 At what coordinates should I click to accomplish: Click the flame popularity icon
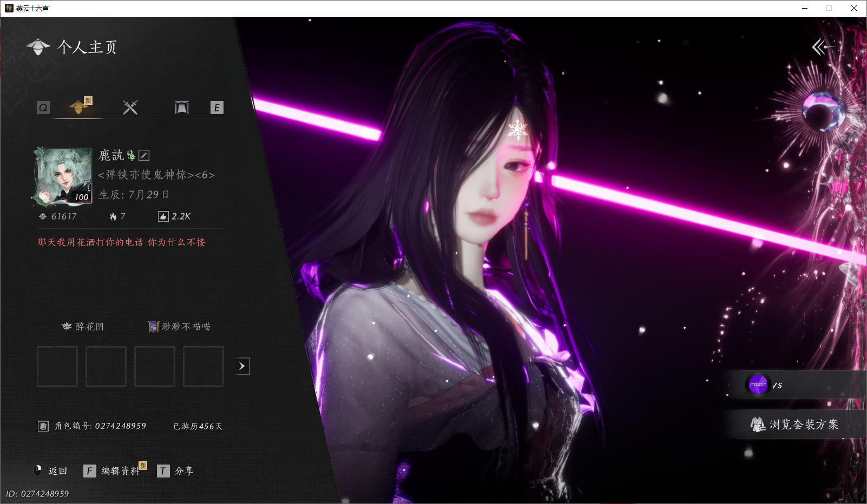[113, 216]
